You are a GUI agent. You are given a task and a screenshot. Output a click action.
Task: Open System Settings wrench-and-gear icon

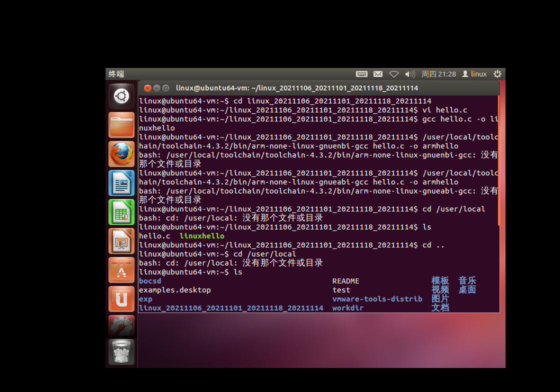[x=121, y=326]
